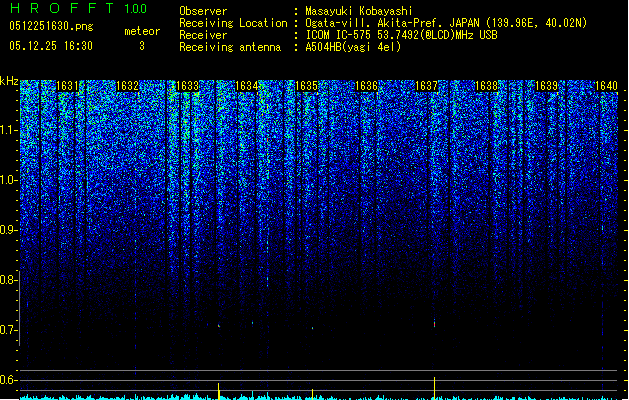
Task: Click the 1637 time marker
Action: [426, 86]
